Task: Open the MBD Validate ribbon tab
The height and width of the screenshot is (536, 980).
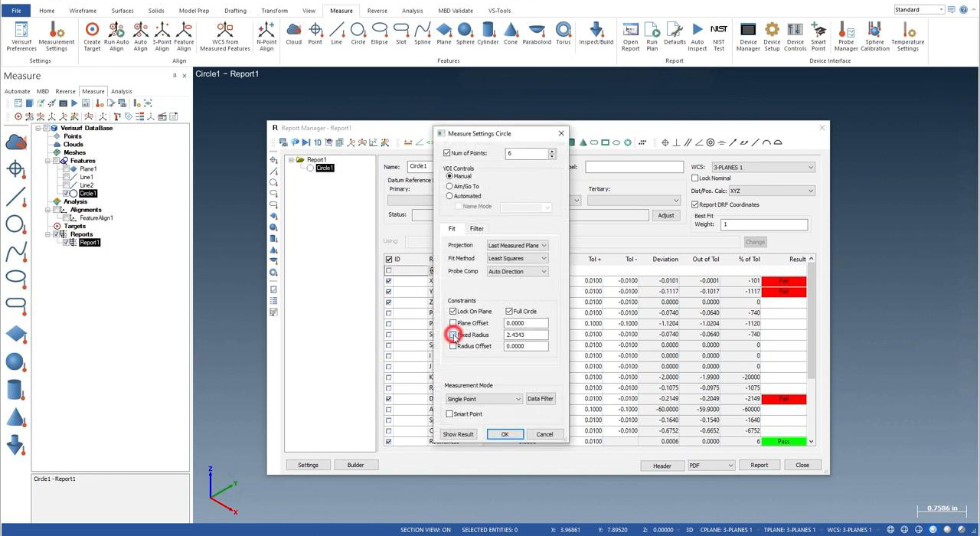Action: [x=456, y=11]
